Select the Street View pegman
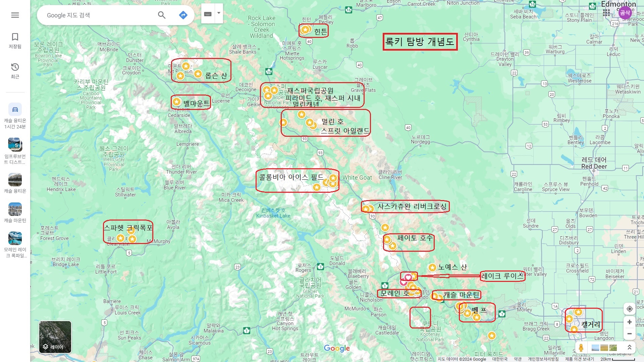The image size is (644, 362). tap(581, 348)
